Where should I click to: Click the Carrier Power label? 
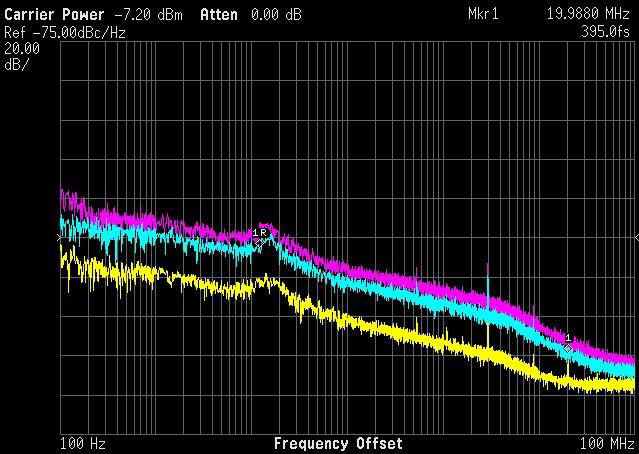(x=54, y=15)
